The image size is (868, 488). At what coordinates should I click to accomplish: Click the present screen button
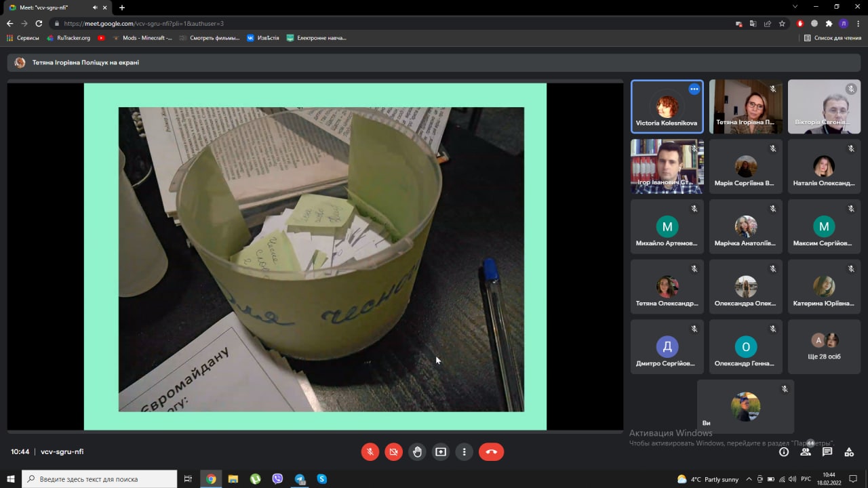click(441, 451)
